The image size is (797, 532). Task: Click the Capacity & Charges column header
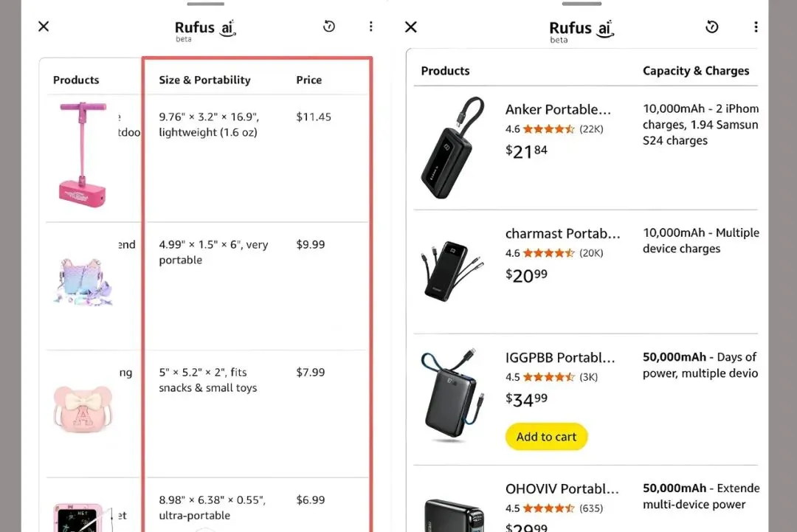695,71
